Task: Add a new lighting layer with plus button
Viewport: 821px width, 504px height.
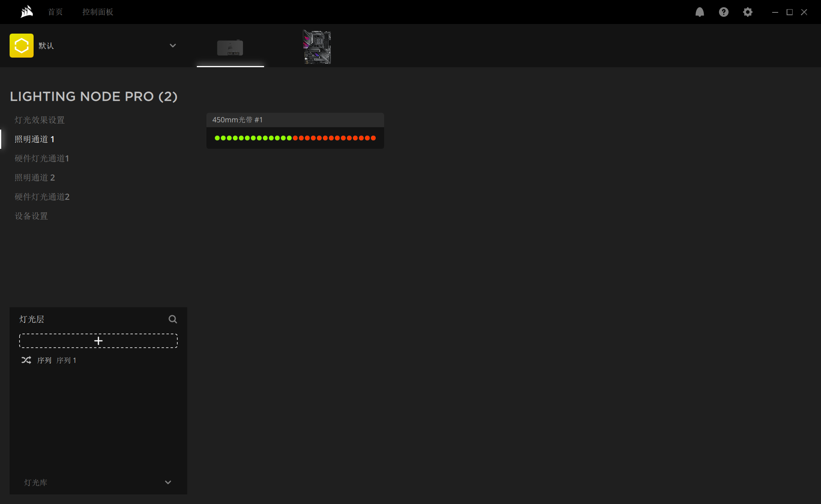Action: 98,341
